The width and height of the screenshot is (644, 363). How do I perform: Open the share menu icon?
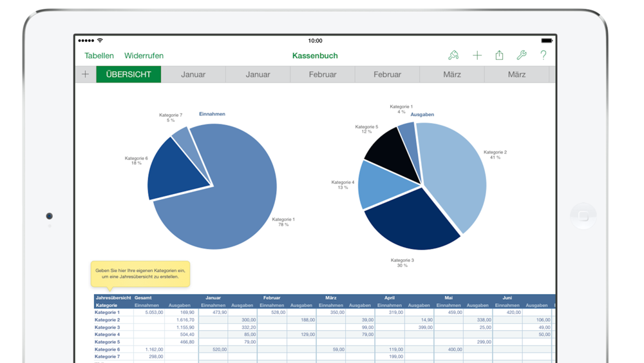[x=499, y=55]
